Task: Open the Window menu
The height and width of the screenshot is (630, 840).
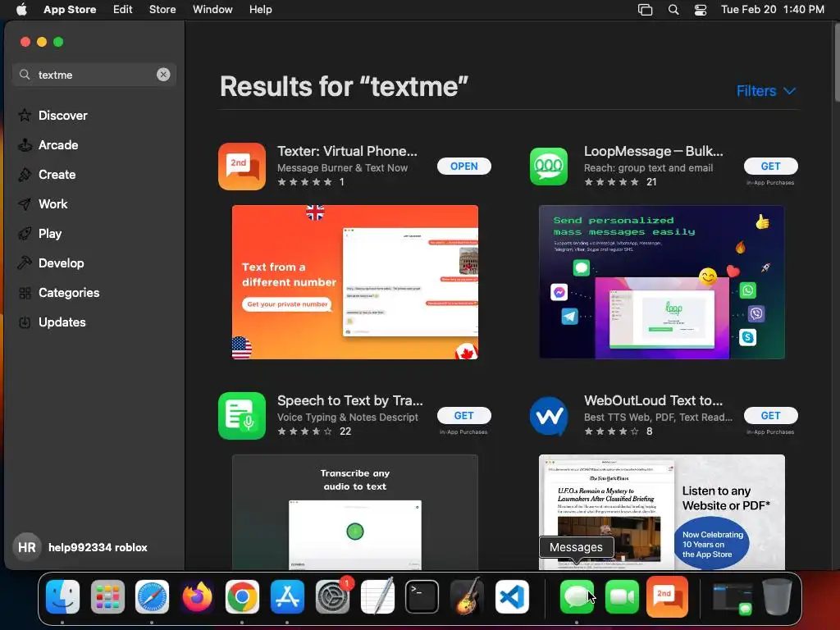Action: point(212,9)
